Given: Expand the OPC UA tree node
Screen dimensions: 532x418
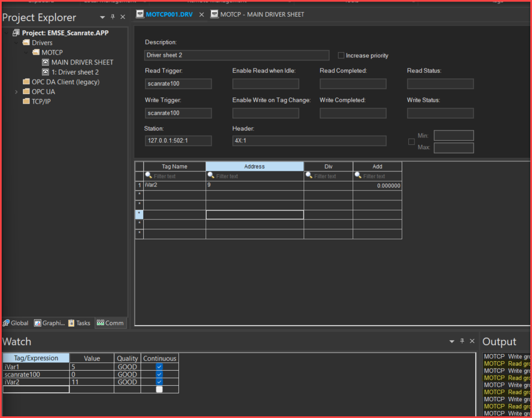Looking at the screenshot, I should (x=16, y=92).
